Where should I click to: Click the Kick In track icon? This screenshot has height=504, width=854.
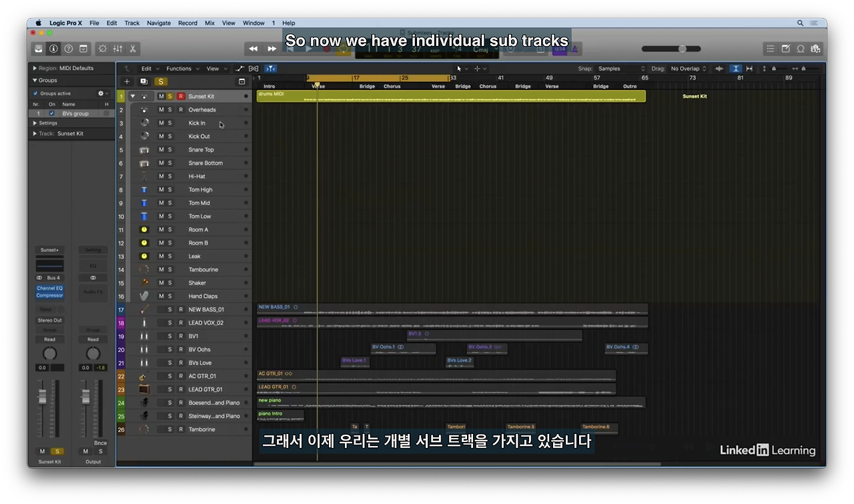coord(144,123)
